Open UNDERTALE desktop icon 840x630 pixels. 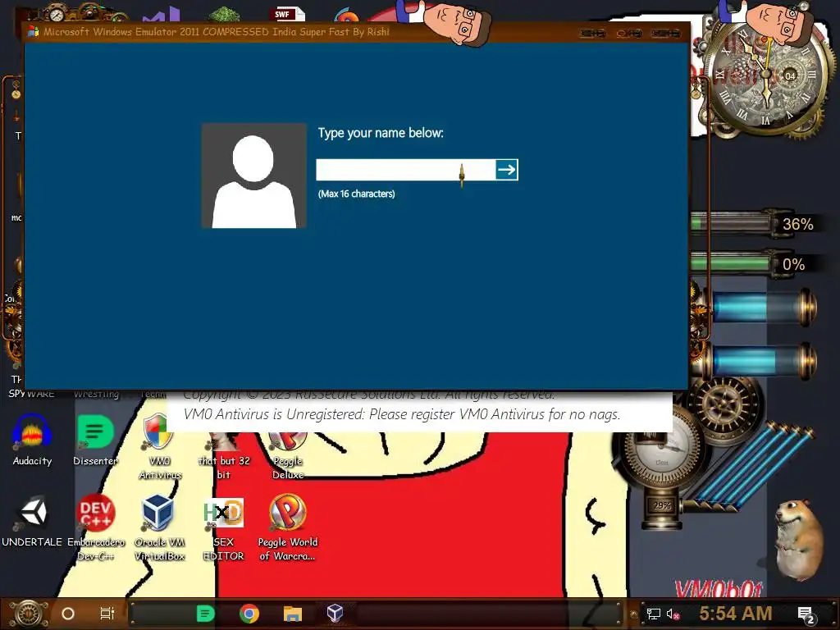coord(32,521)
